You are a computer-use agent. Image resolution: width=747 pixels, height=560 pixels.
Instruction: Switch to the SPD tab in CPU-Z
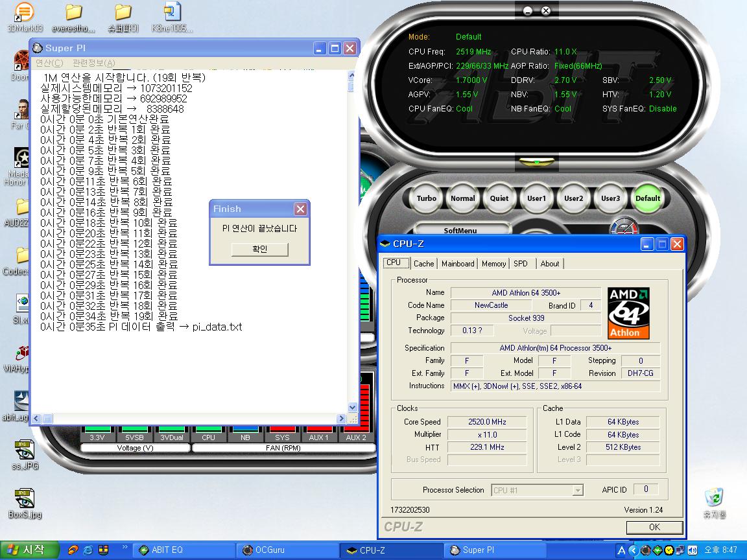[x=521, y=263]
